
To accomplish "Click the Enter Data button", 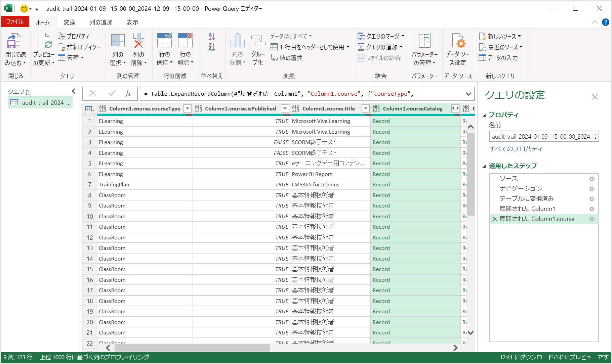I will [x=498, y=58].
